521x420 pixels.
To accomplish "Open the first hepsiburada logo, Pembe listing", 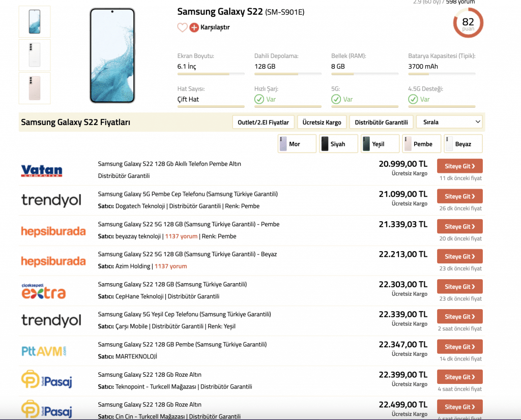I will click(53, 231).
